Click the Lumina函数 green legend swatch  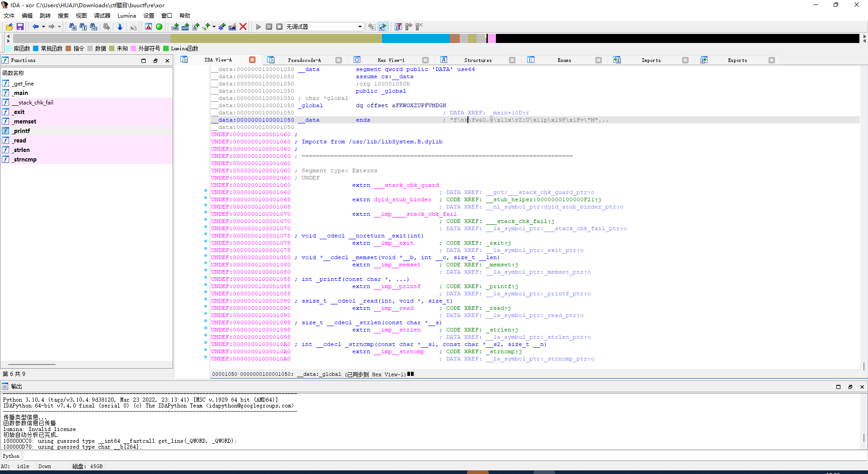click(x=166, y=48)
